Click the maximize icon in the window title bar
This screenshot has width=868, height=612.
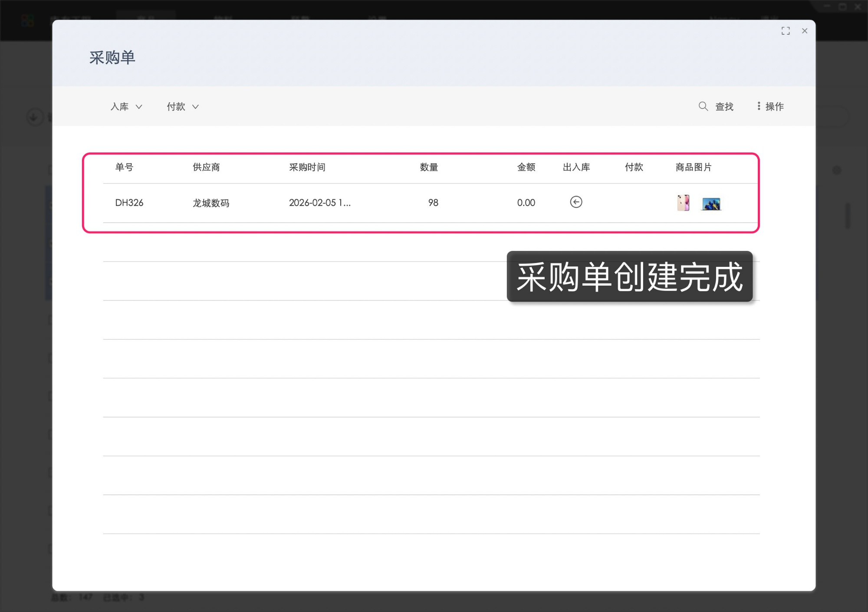pos(842,7)
